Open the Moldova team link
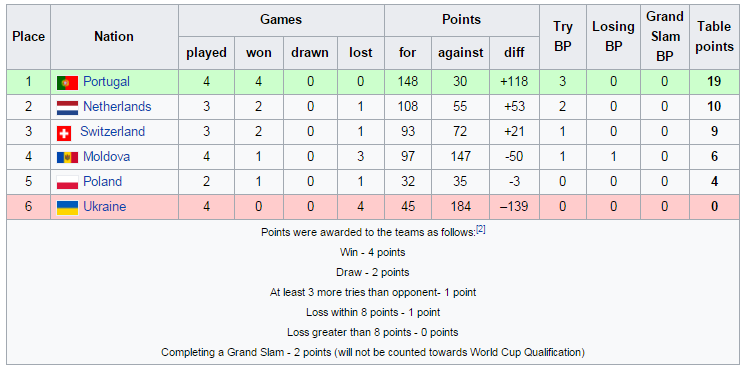This screenshot has width=745, height=371. point(106,156)
